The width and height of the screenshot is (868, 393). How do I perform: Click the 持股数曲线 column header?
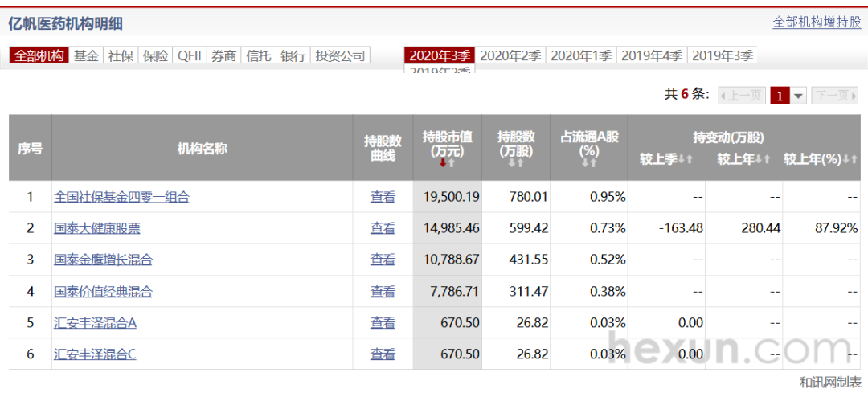point(383,148)
